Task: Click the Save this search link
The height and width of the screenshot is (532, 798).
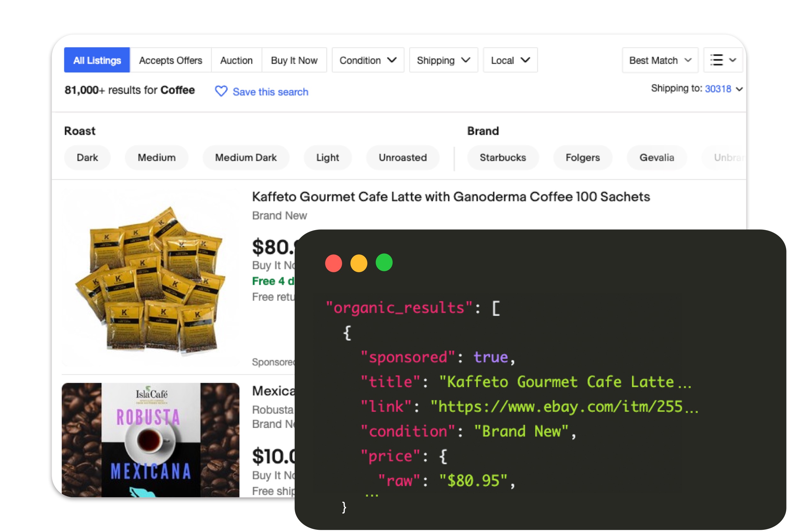Action: tap(270, 92)
